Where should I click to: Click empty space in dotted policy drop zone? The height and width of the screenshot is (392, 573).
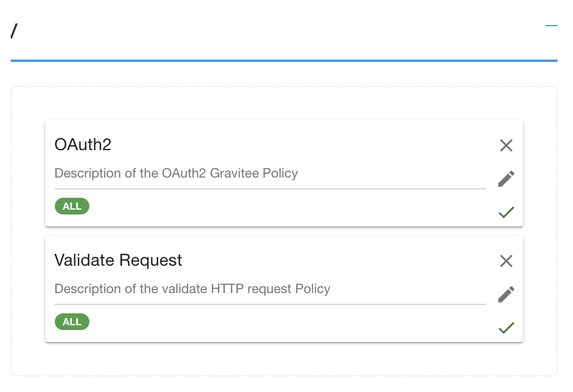[x=284, y=104]
